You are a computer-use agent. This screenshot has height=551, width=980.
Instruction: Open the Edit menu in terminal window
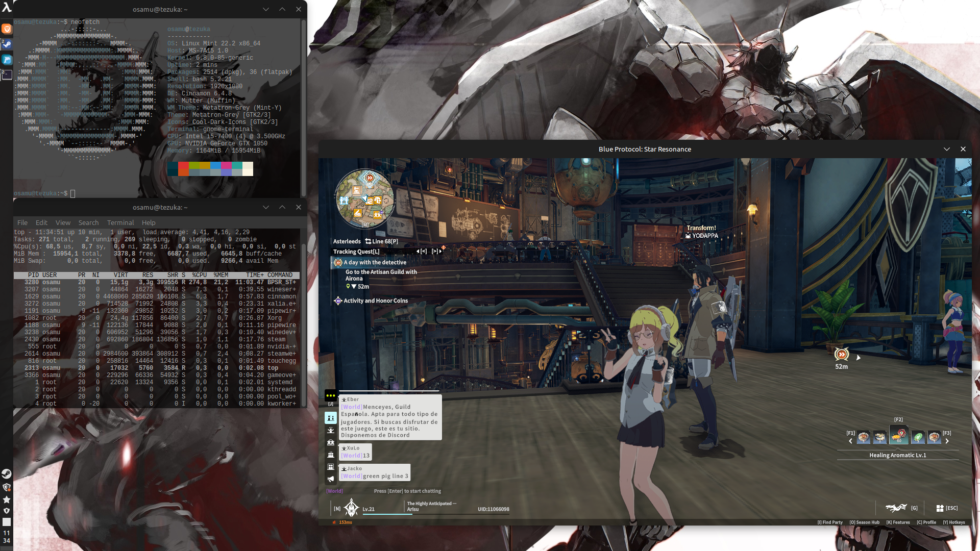[x=41, y=223]
